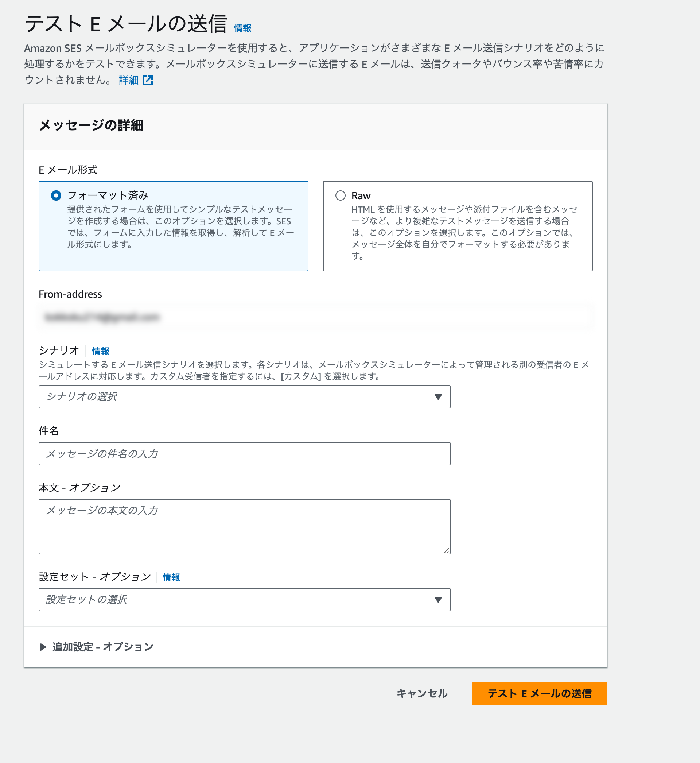700x763 pixels.
Task: Click the キャンセル button
Action: [x=422, y=693]
